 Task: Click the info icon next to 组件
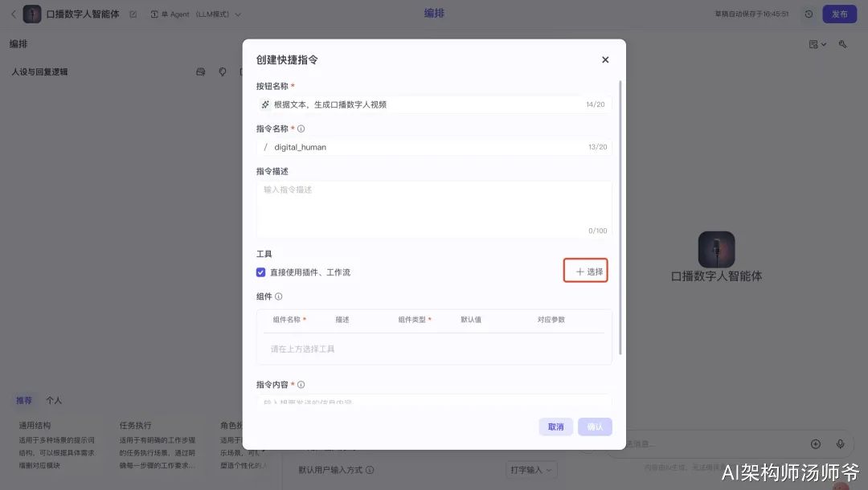[278, 296]
